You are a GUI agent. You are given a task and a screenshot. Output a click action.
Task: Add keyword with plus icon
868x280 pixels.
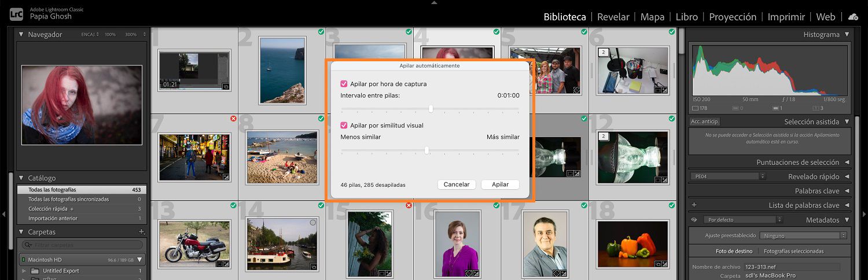coord(694,205)
